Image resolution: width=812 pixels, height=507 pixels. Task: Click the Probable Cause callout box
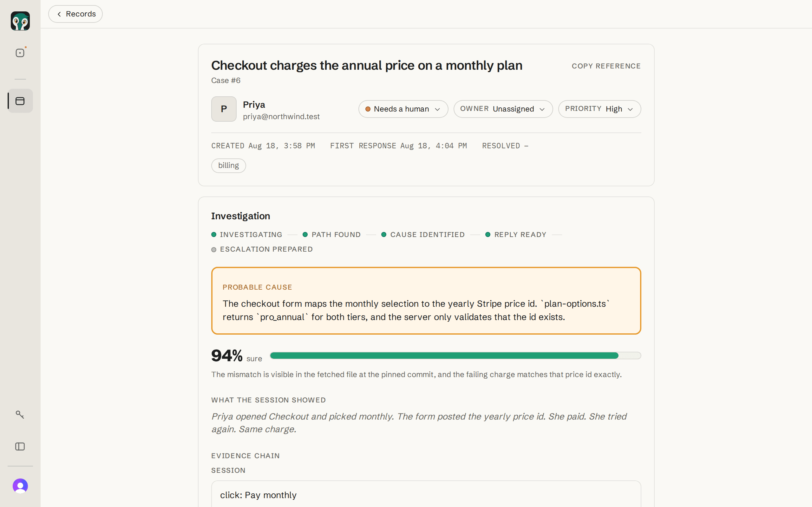(x=426, y=301)
